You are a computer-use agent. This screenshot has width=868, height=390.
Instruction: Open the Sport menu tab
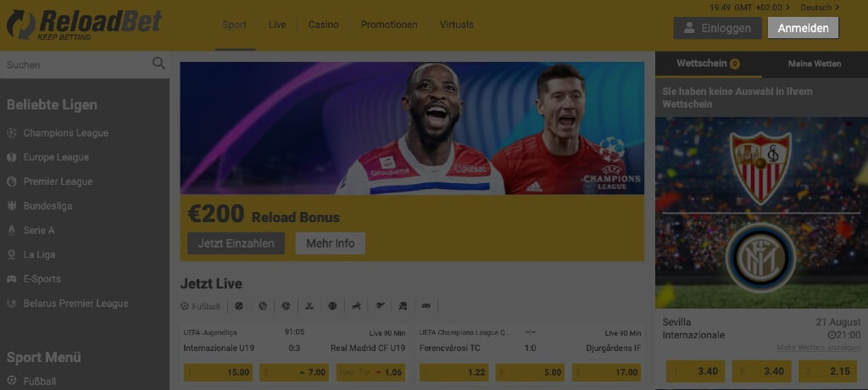[235, 25]
